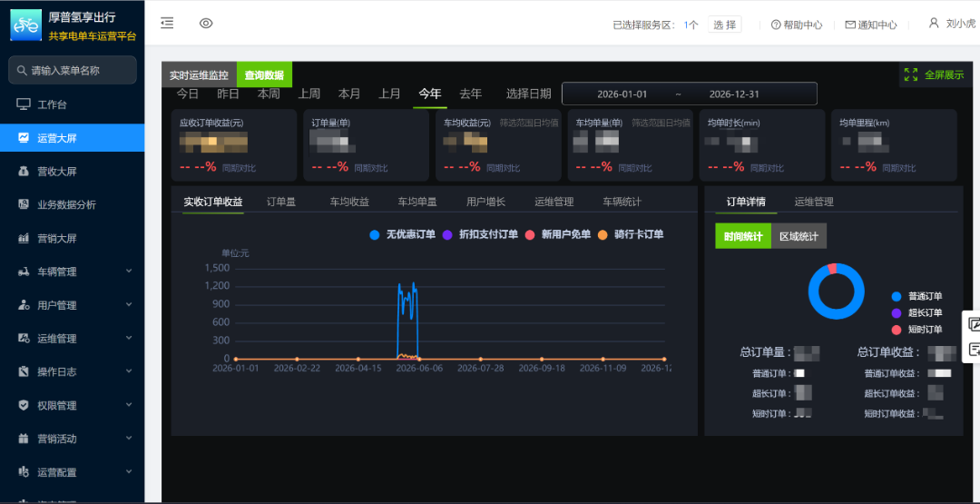Expand 运营配置 submenu chevron
This screenshot has height=504, width=980.
[x=129, y=471]
